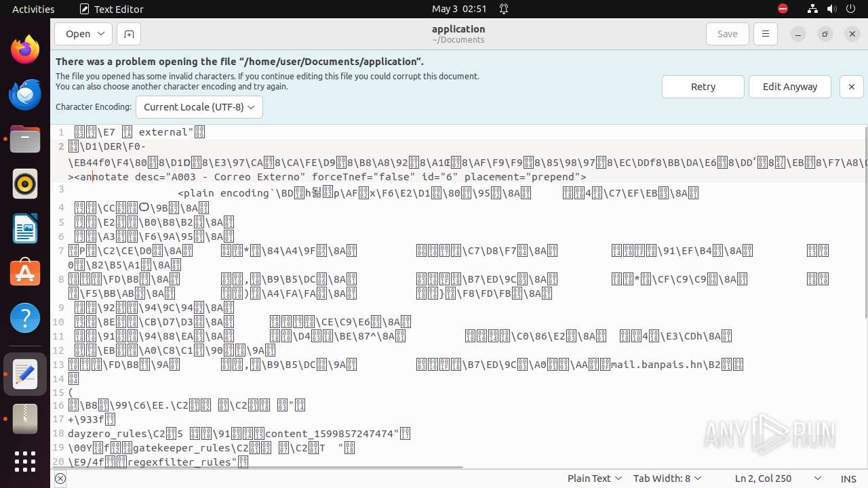
Task: Minimize the Text Editor window
Action: (798, 34)
